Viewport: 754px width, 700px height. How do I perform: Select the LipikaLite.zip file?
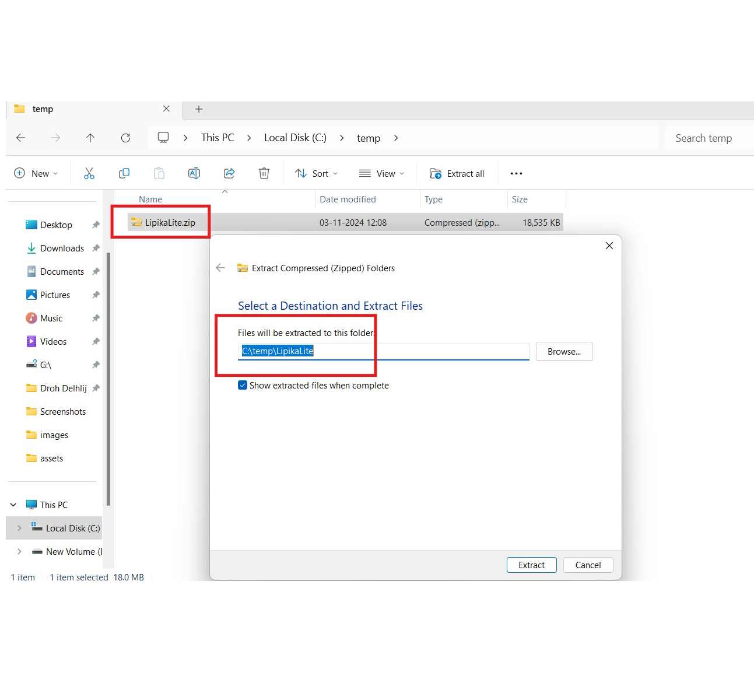pos(170,222)
